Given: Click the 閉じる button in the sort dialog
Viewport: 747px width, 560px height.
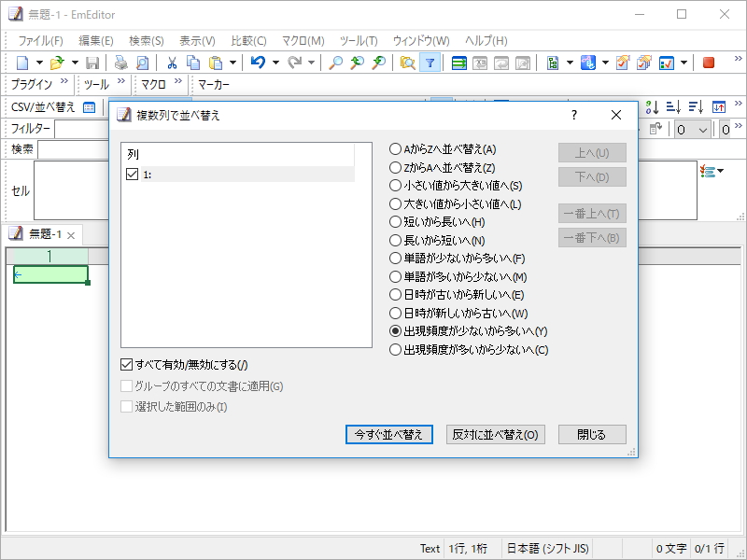Looking at the screenshot, I should point(592,434).
